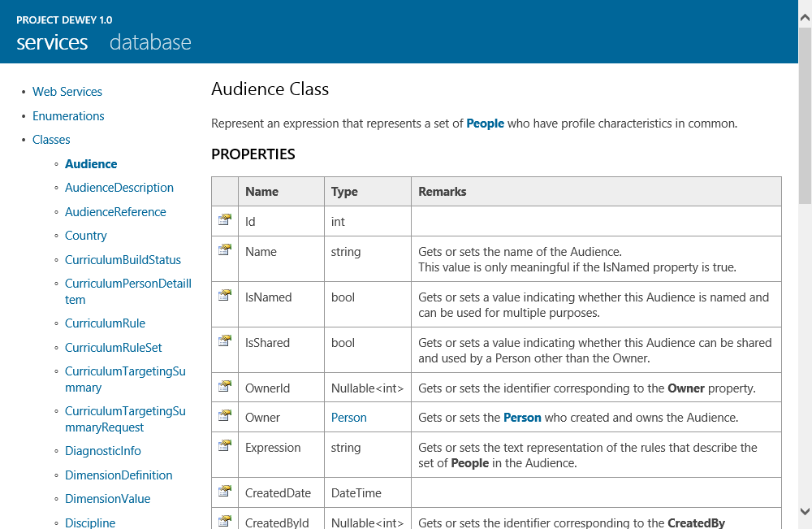
Task: Click the property icon beside Id row
Action: click(225, 219)
